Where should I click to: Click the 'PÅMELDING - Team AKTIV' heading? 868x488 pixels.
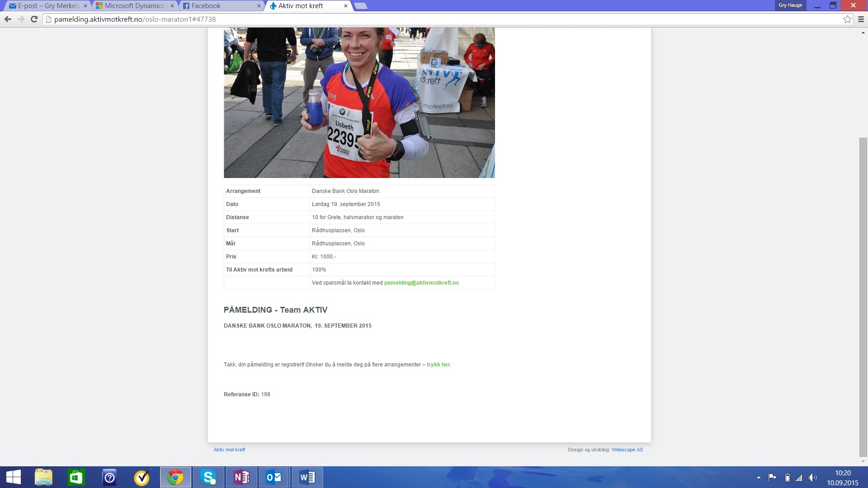(x=275, y=310)
